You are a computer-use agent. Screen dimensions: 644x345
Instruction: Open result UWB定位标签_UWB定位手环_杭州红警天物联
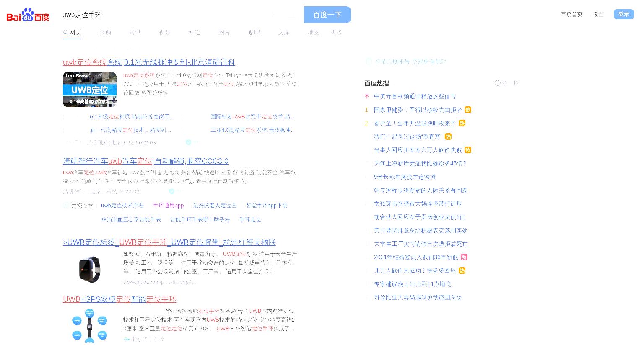(x=169, y=242)
